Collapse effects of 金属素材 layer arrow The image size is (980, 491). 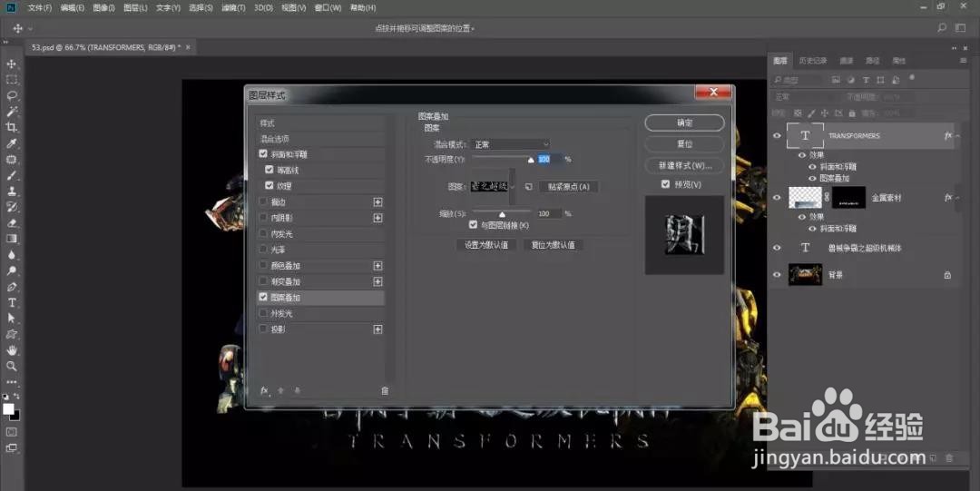coord(958,198)
